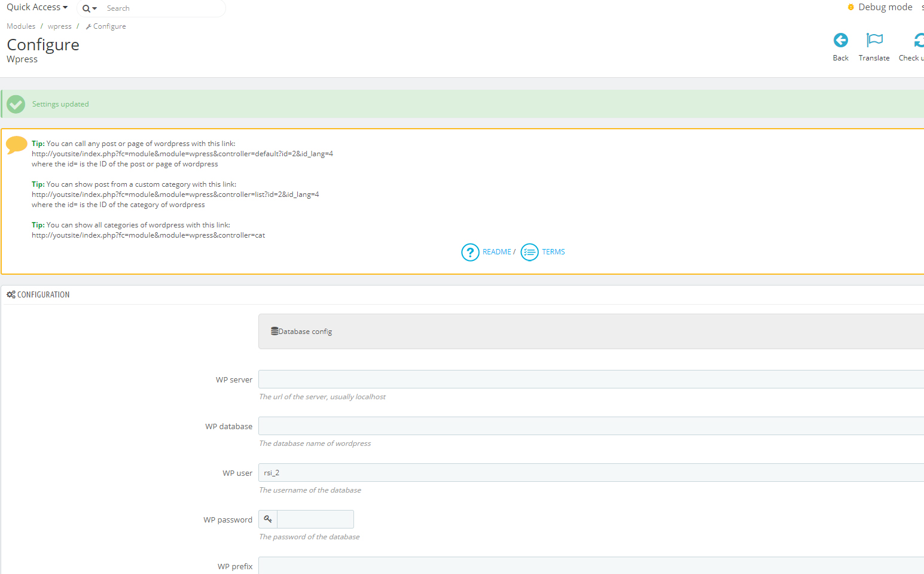Open the README link
The width and height of the screenshot is (924, 574).
(496, 252)
